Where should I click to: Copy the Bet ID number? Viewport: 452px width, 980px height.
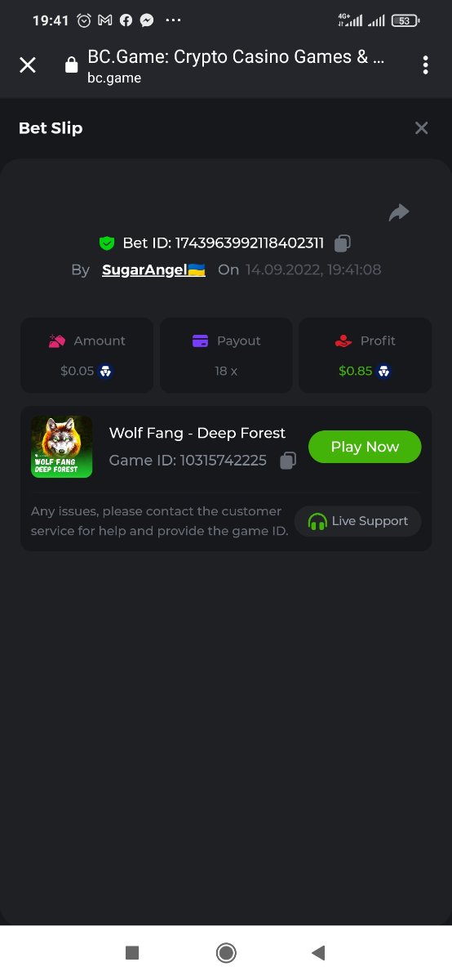click(x=343, y=243)
